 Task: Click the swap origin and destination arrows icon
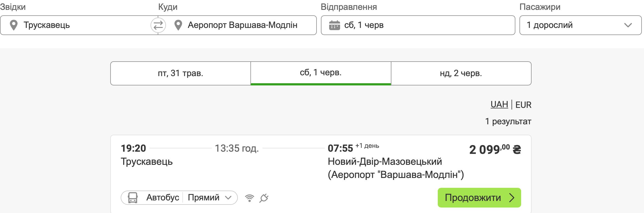click(x=158, y=25)
